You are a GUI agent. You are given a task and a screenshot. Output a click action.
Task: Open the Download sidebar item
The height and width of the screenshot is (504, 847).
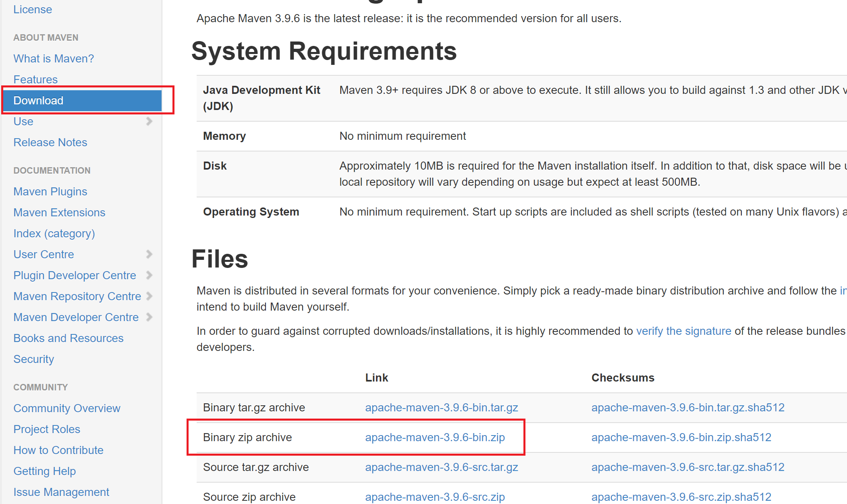pos(38,100)
